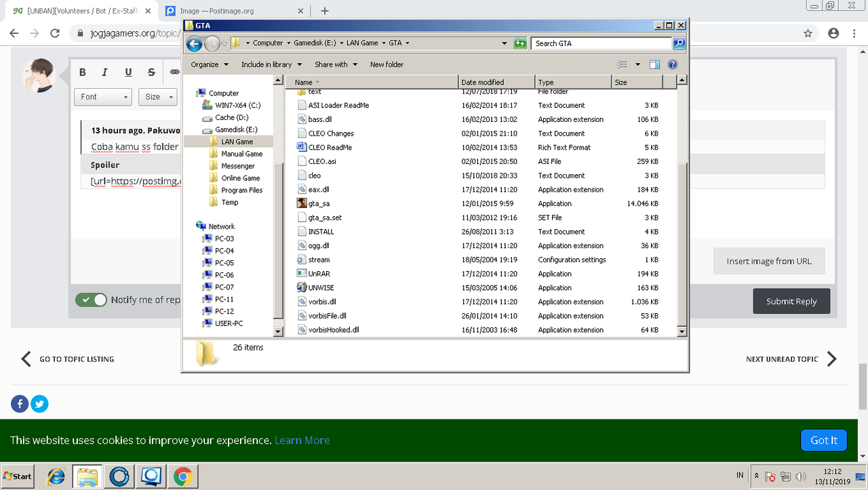Expand the address bar history dropdown
The image size is (868, 490).
[x=504, y=43]
